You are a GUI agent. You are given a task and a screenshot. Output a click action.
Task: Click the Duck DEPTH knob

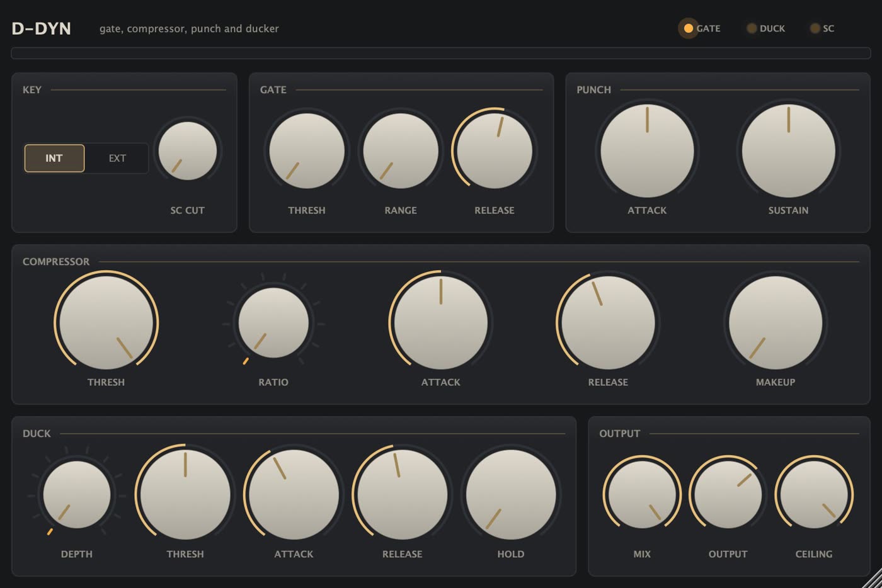(x=77, y=495)
